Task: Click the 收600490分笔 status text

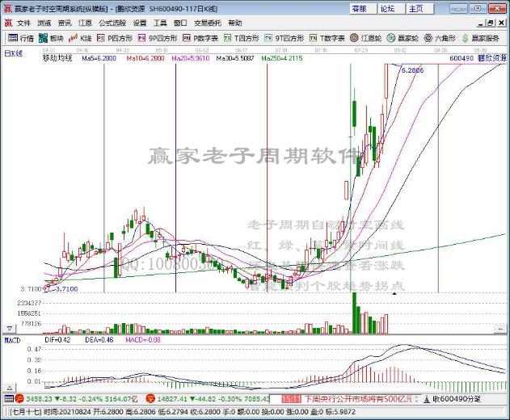Action: pyautogui.click(x=457, y=399)
